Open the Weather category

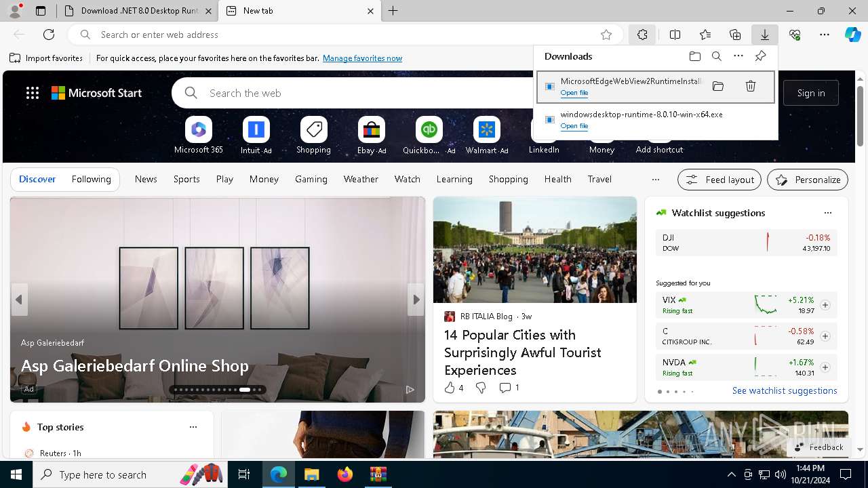[361, 179]
